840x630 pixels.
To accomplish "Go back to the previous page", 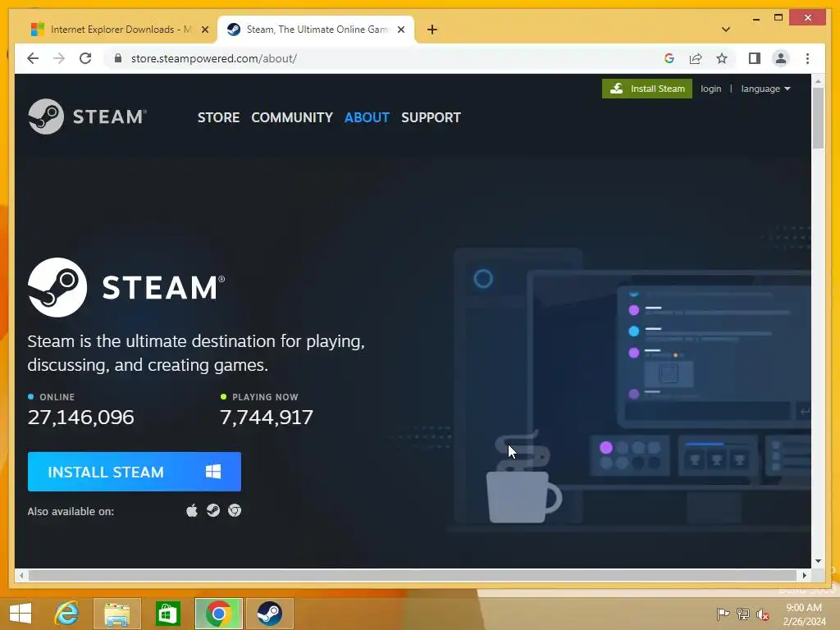I will tap(33, 58).
